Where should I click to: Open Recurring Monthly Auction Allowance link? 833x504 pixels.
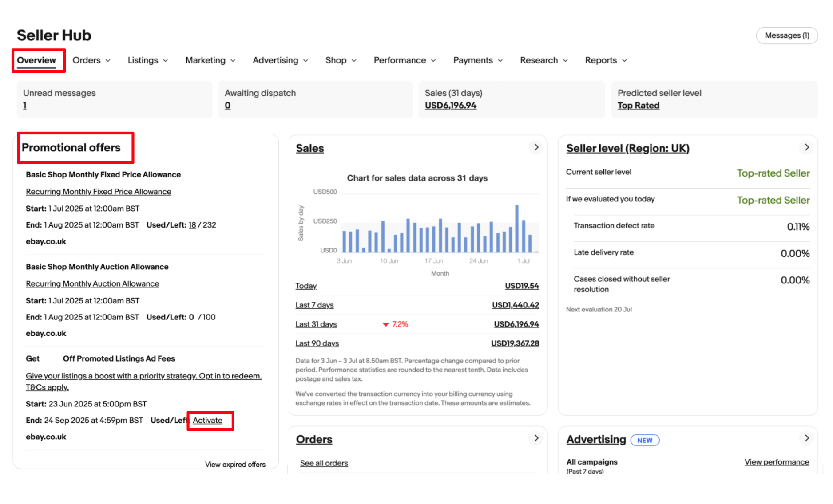92,284
